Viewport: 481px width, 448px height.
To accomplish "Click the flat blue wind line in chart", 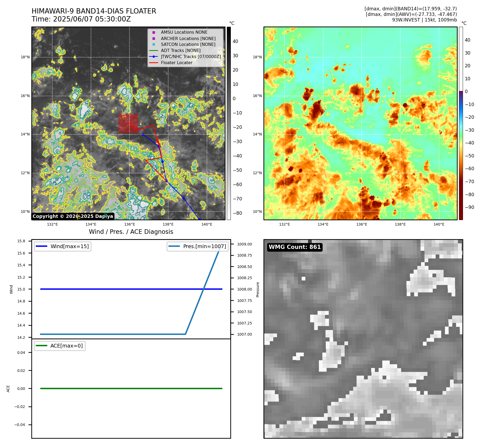I will tap(131, 289).
